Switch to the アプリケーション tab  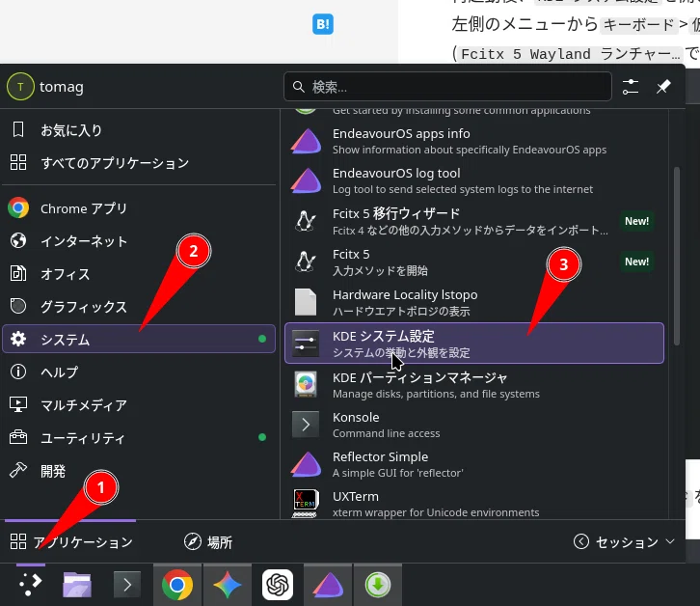[70, 542]
